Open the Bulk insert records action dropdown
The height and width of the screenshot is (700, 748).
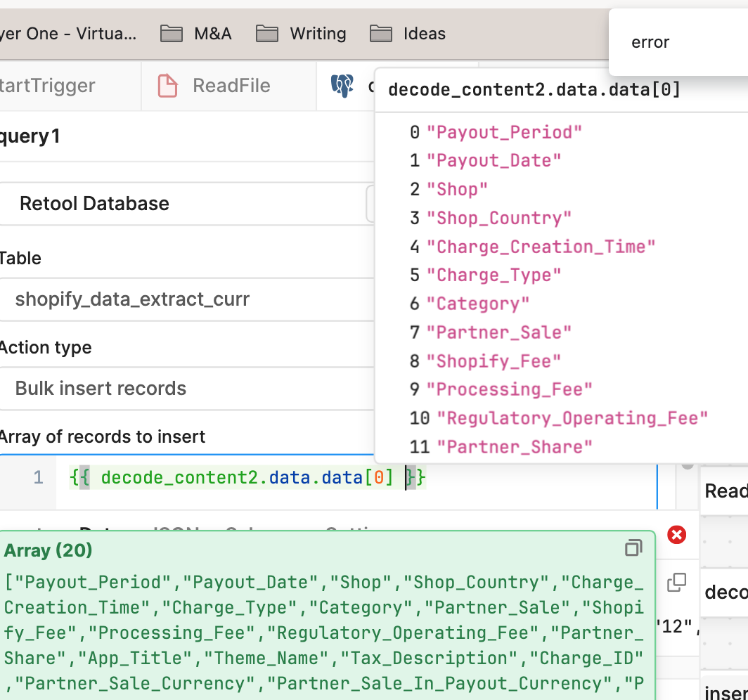pyautogui.click(x=187, y=389)
